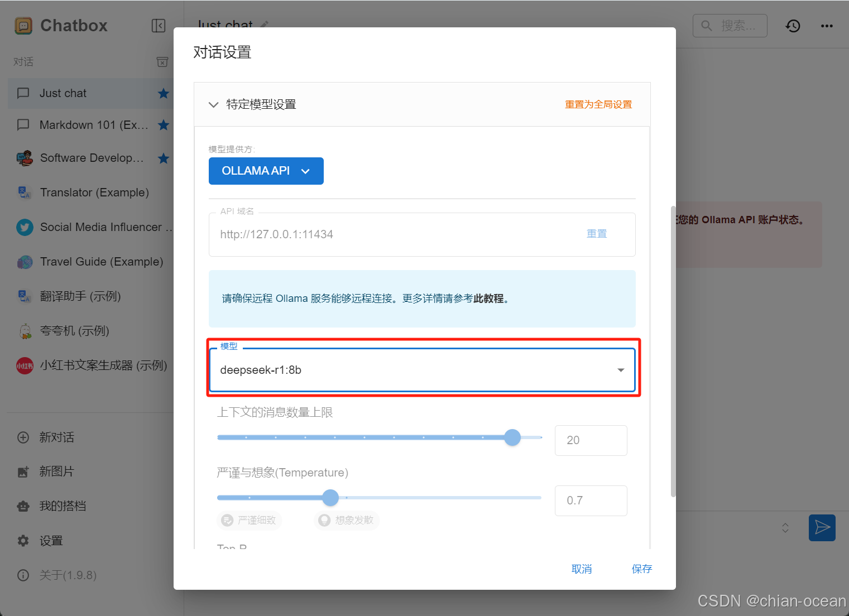This screenshot has width=849, height=616.
Task: Toggle the star on Markdown 101
Action: tap(164, 125)
